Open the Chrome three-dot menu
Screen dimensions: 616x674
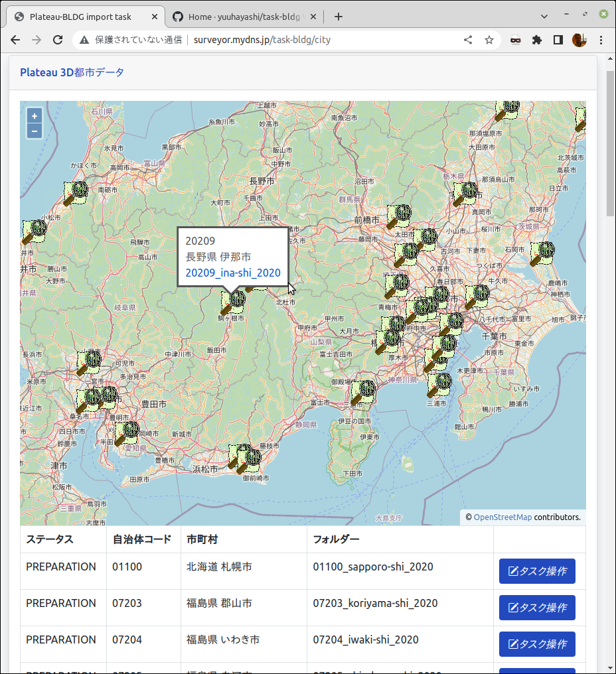pos(601,40)
